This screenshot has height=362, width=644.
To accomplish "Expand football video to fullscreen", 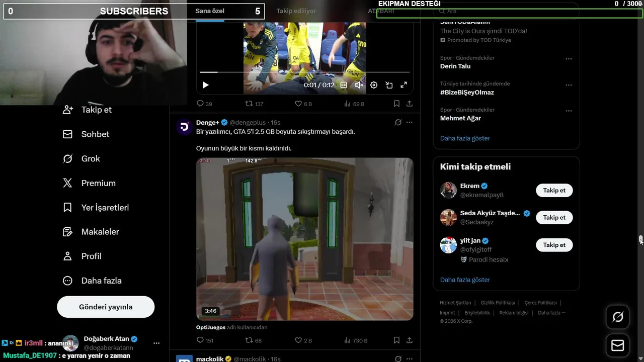I will 404,85.
